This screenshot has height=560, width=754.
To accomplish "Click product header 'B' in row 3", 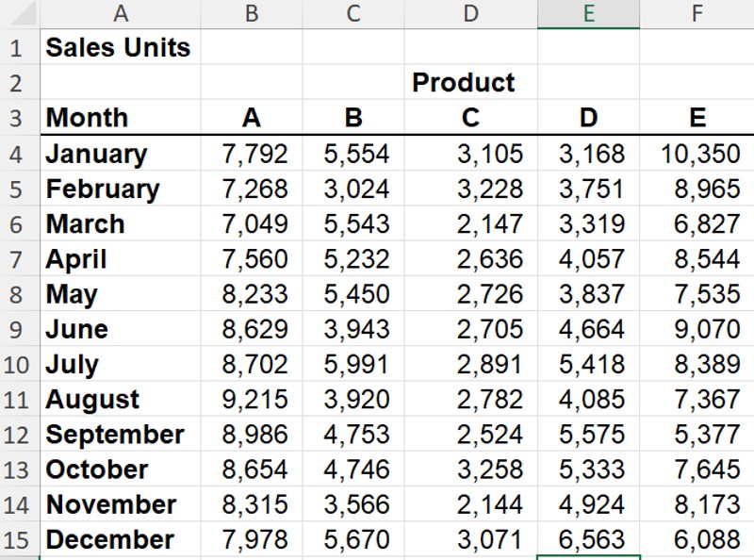I will pos(353,118).
